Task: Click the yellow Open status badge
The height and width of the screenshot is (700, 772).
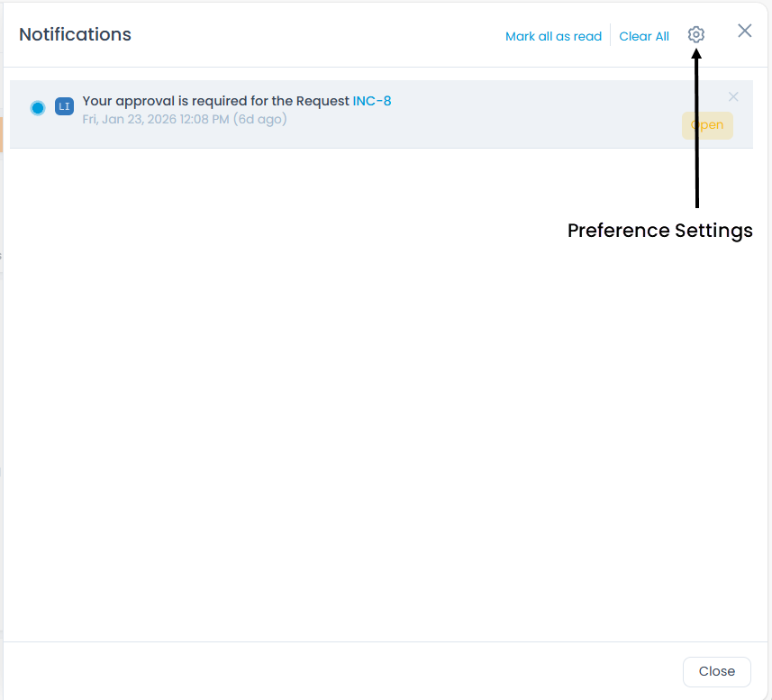Action: [707, 125]
